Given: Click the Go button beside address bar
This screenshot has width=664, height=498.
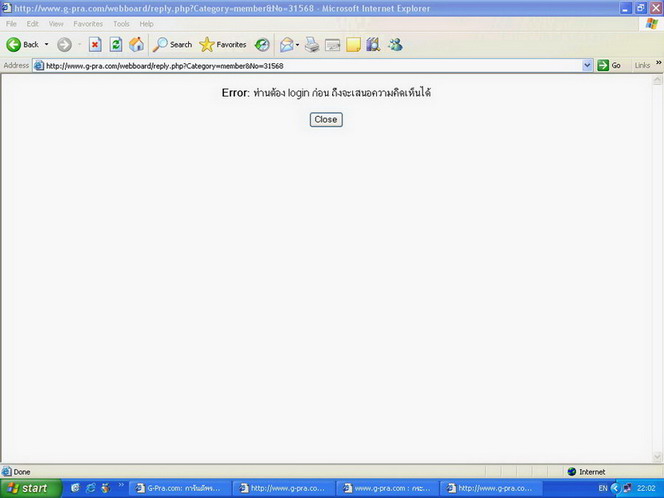Looking at the screenshot, I should (x=609, y=65).
